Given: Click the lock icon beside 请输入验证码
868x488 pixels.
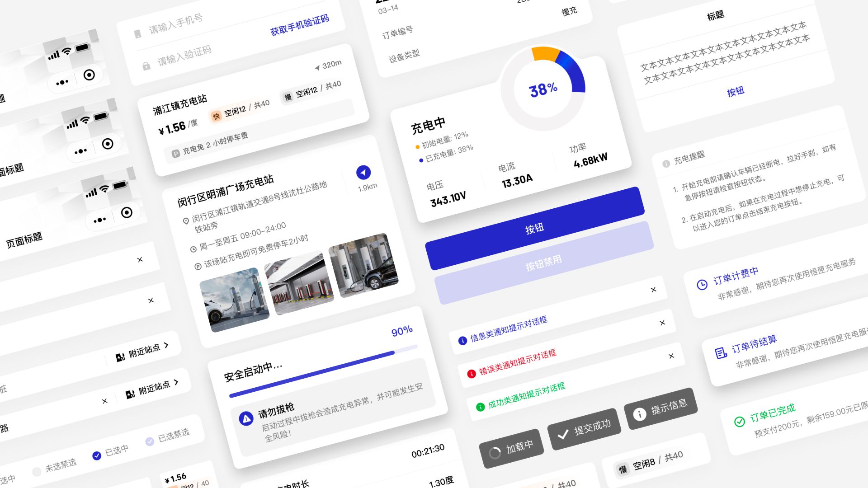Looking at the screenshot, I should pos(146,66).
